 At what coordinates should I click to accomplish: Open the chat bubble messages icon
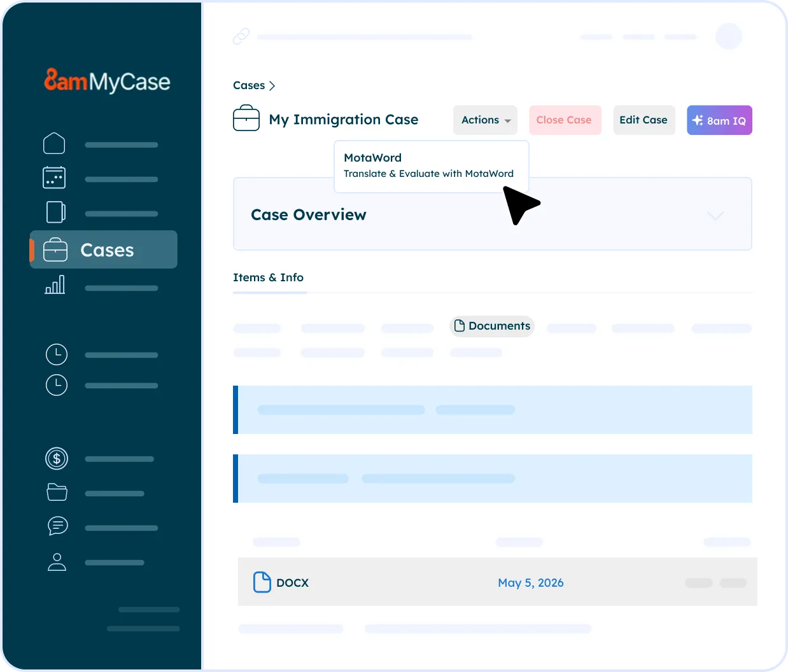coord(57,526)
